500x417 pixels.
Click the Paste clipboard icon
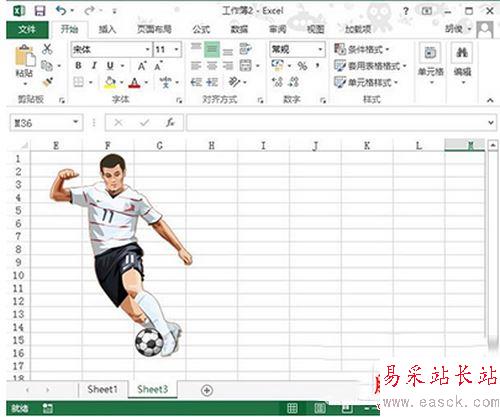pyautogui.click(x=25, y=56)
